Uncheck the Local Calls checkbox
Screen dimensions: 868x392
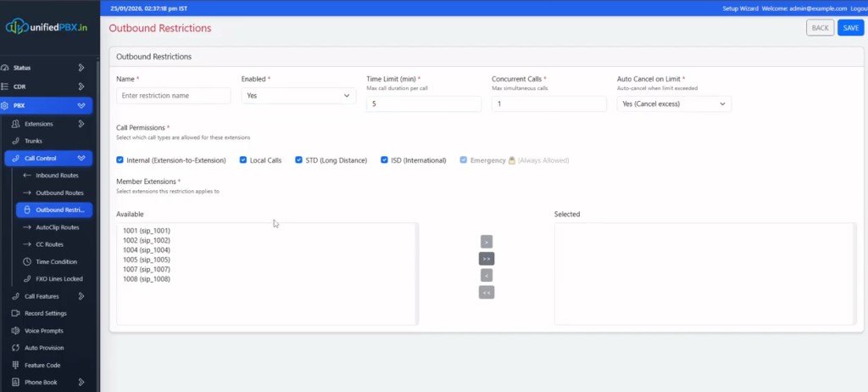243,160
